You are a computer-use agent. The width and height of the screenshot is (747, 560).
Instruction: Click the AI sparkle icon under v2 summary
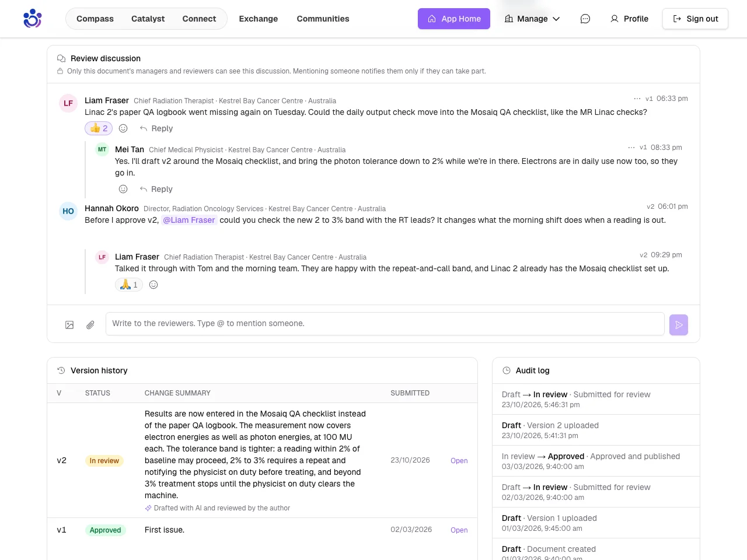point(148,508)
